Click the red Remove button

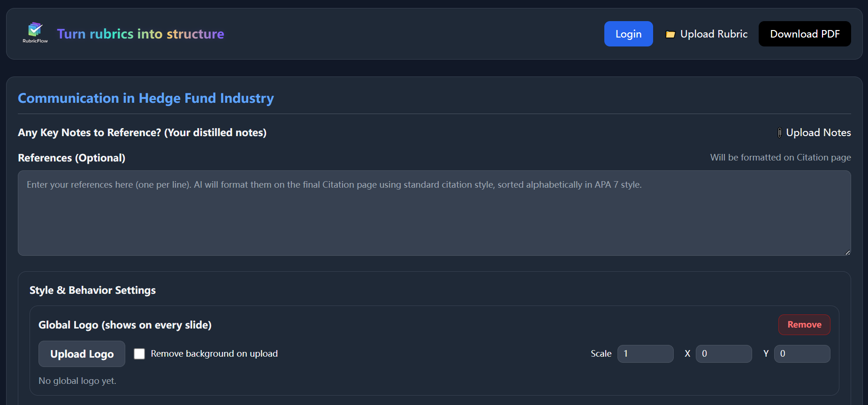tap(804, 325)
